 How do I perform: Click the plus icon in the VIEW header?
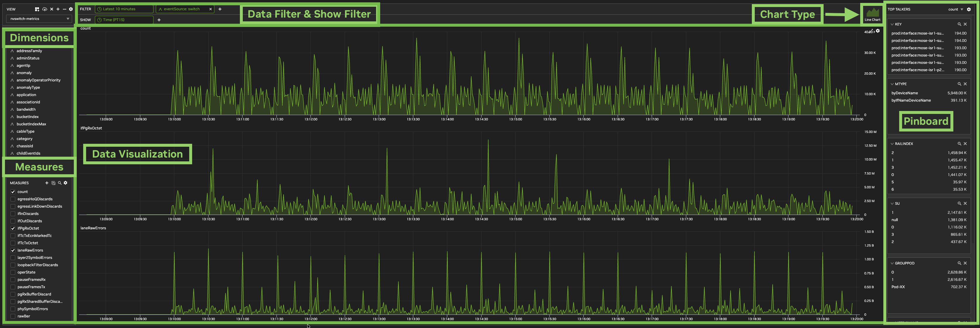coord(58,9)
